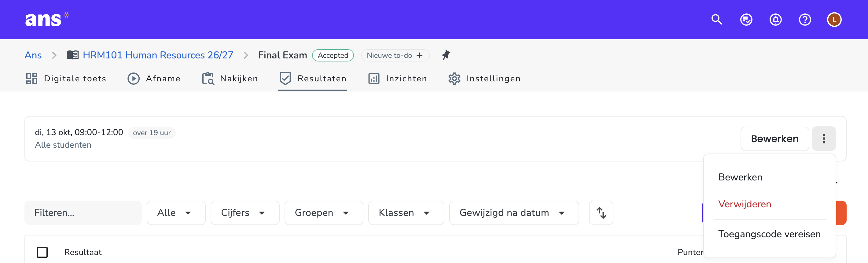Expand the Alle dropdown filter

coord(176,213)
